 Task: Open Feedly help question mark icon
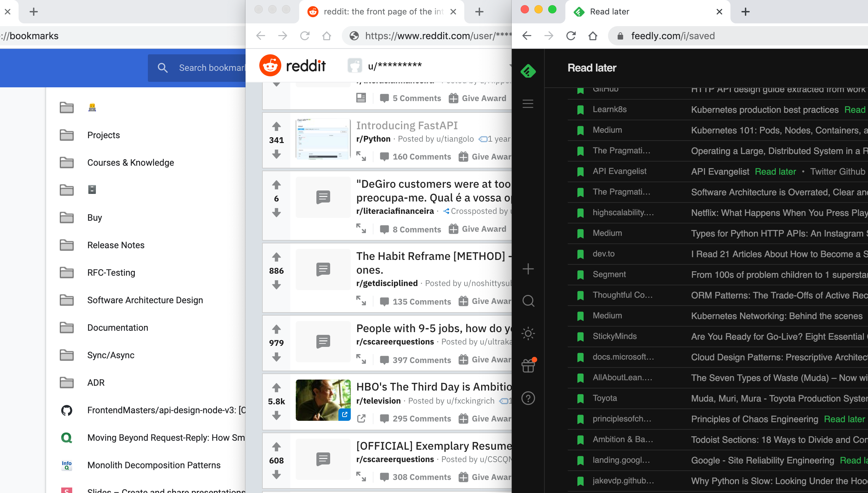(x=528, y=398)
